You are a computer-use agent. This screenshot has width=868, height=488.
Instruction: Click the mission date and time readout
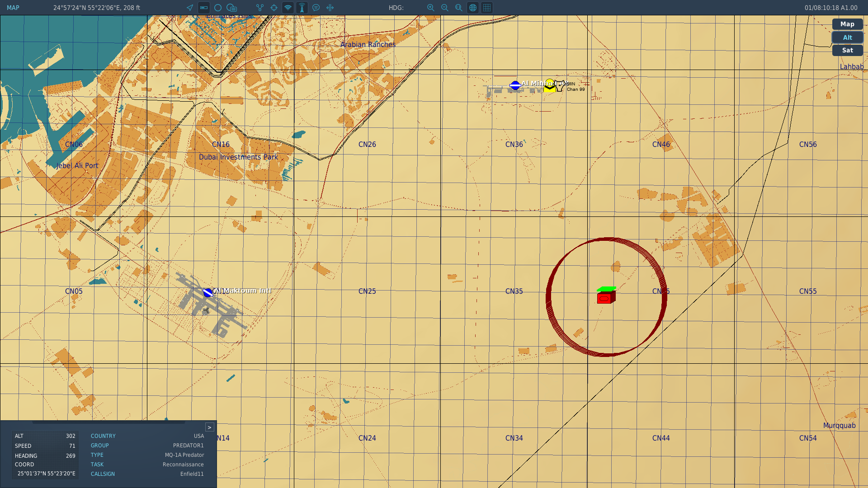(x=831, y=8)
